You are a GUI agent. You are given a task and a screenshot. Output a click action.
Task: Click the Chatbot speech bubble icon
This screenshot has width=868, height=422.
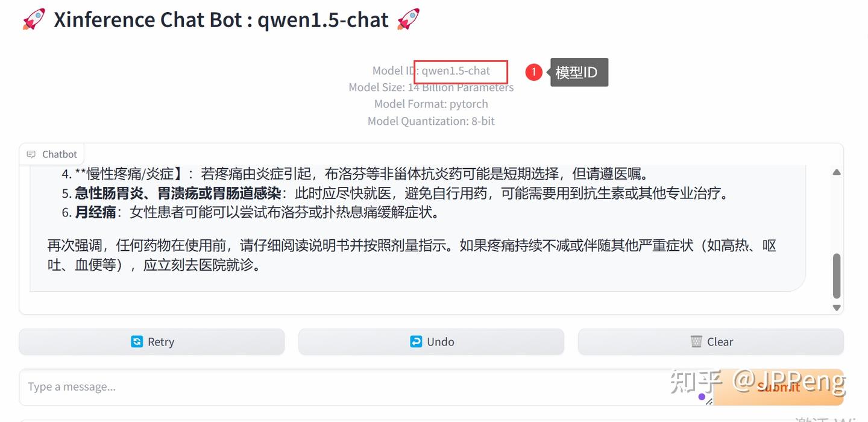pos(31,154)
